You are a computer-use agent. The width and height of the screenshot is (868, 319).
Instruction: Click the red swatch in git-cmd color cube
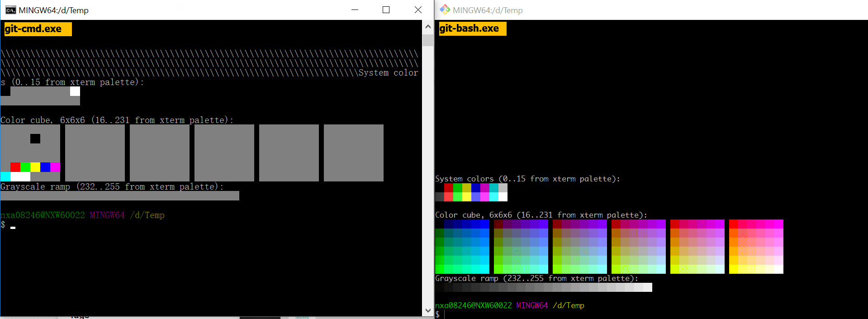click(15, 167)
